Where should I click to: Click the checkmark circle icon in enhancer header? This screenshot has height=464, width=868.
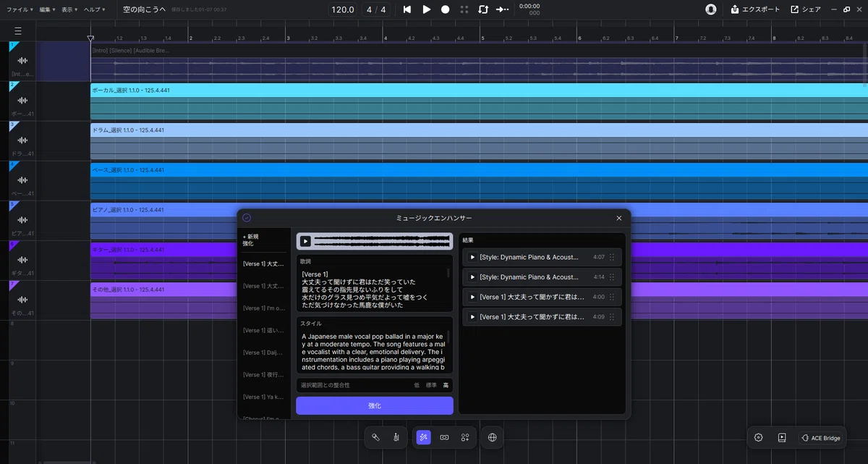click(x=247, y=218)
